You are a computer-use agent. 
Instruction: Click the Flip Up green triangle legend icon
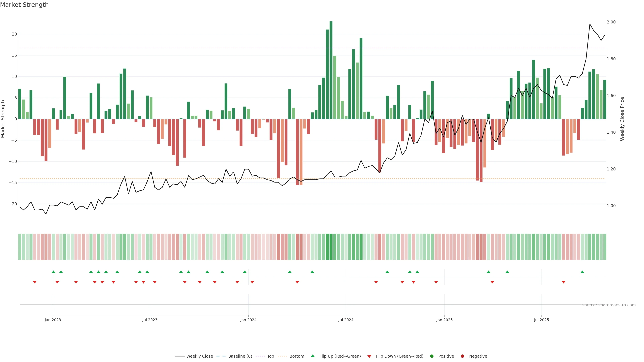tap(312, 356)
